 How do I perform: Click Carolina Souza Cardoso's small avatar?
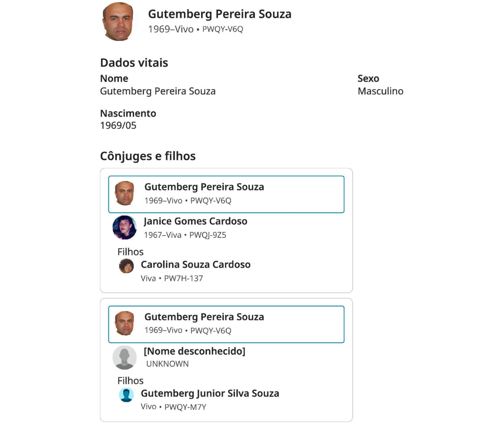click(126, 266)
